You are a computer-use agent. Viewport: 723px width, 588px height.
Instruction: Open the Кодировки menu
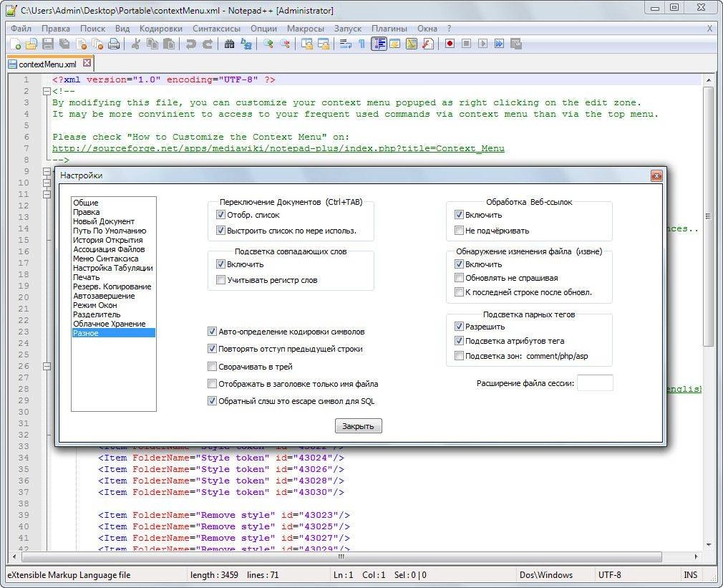(161, 29)
